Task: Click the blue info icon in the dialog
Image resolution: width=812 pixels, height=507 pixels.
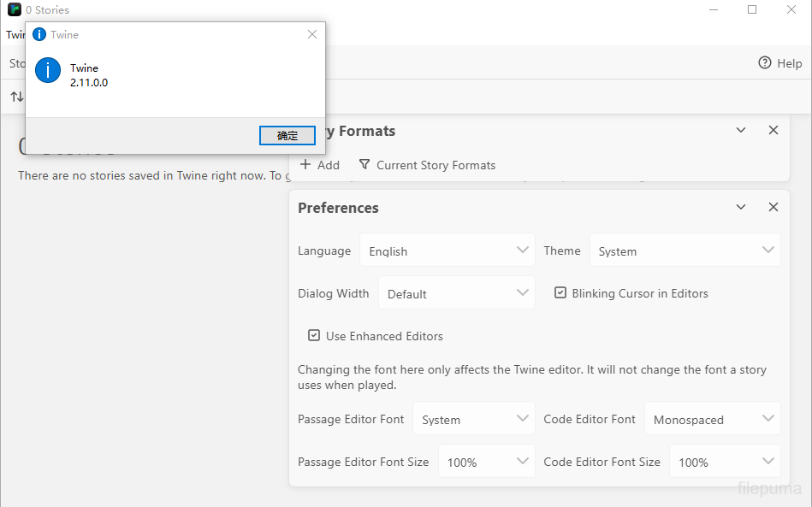Action: pyautogui.click(x=48, y=71)
